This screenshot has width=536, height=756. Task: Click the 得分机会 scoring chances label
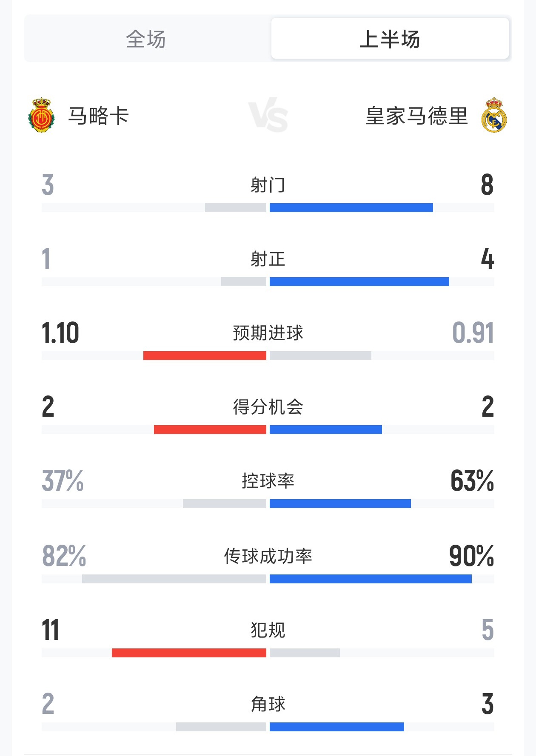(x=268, y=407)
